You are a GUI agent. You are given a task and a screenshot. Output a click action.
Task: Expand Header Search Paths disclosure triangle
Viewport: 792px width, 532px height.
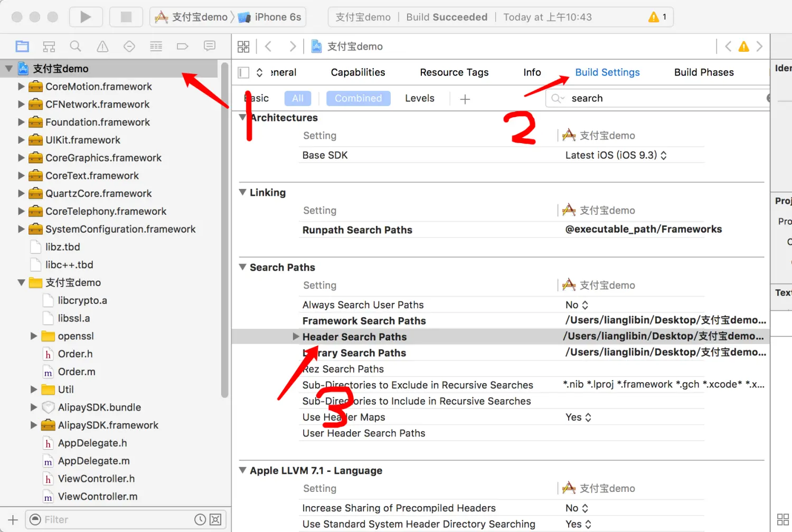click(296, 337)
